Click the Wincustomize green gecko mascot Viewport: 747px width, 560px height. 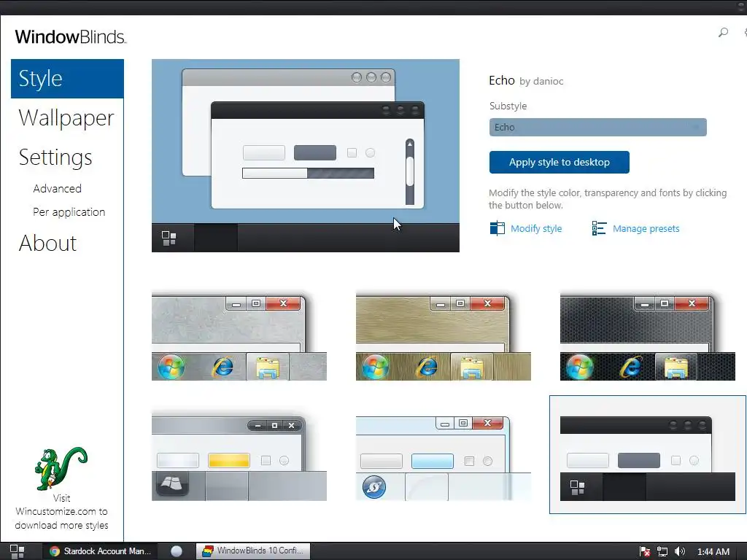point(61,468)
